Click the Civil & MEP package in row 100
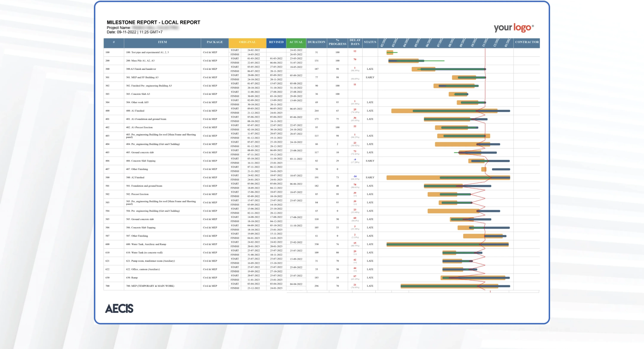Image resolution: width=644 pixels, height=349 pixels. pos(210,52)
